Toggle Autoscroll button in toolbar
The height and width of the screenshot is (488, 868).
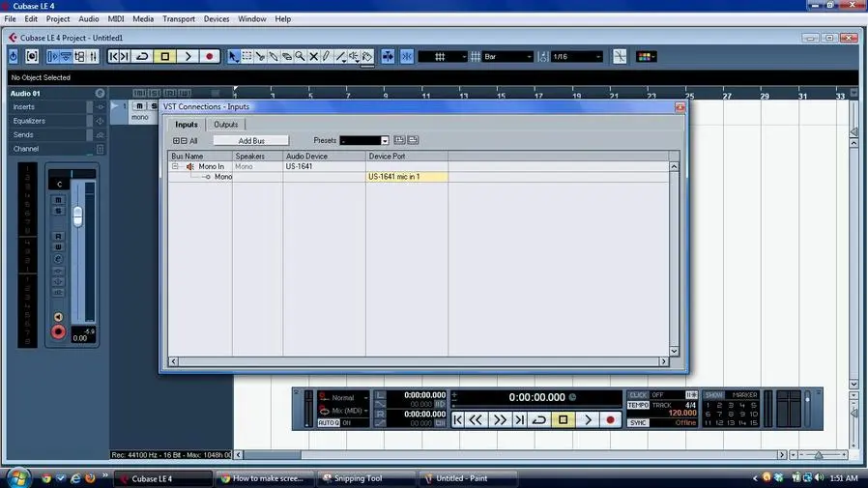(x=388, y=56)
